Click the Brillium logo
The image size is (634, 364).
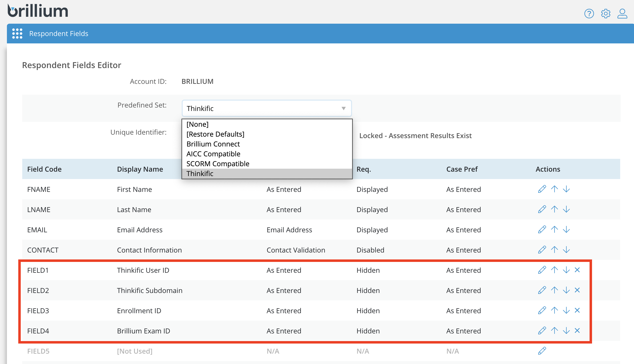pyautogui.click(x=38, y=11)
